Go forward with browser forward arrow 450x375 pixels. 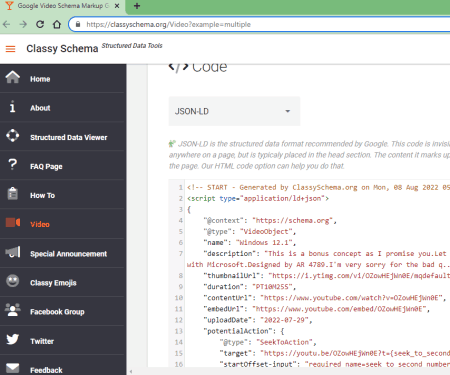tap(23, 24)
